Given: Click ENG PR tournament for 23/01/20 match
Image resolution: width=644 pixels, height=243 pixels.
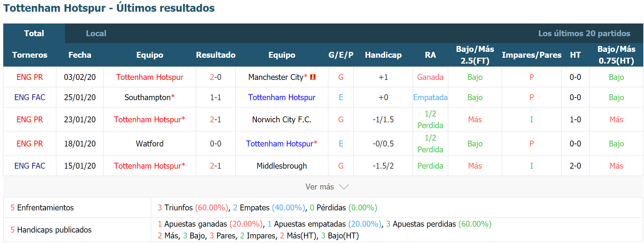Looking at the screenshot, I should (30, 119).
